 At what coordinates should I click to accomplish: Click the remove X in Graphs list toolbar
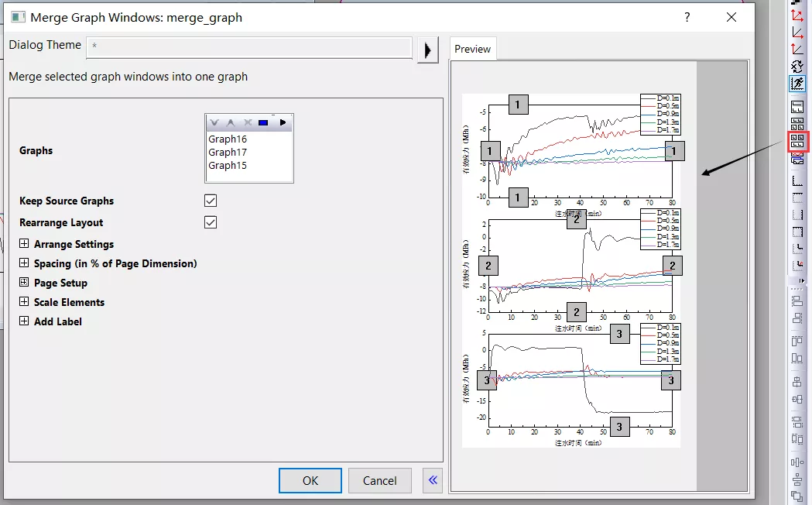[x=248, y=122]
